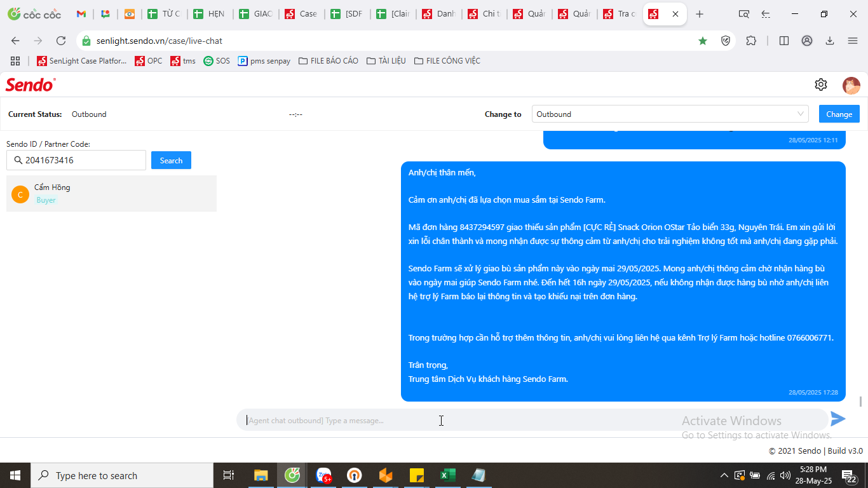
Task: Open the browser main menu
Action: (853, 41)
